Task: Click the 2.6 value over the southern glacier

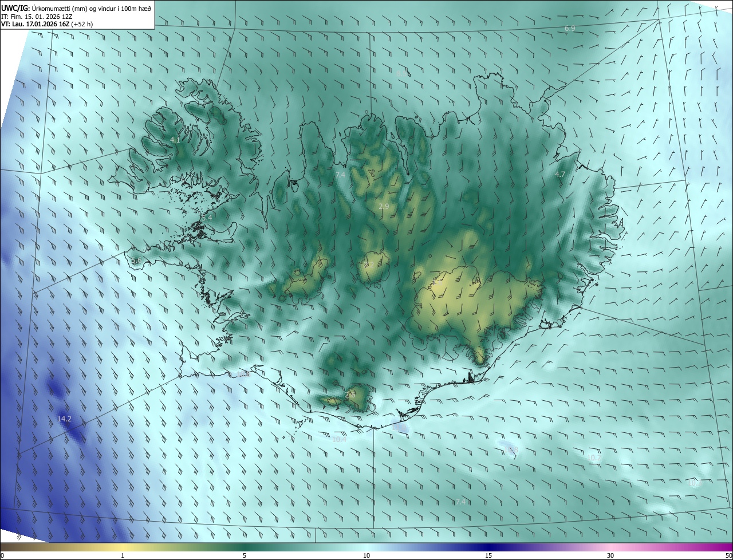Action: (350, 394)
